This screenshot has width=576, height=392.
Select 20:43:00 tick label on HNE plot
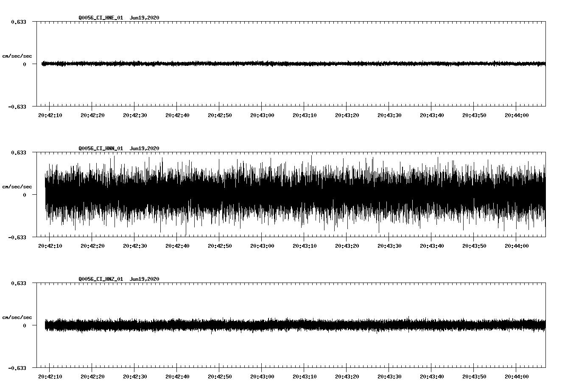click(x=262, y=115)
